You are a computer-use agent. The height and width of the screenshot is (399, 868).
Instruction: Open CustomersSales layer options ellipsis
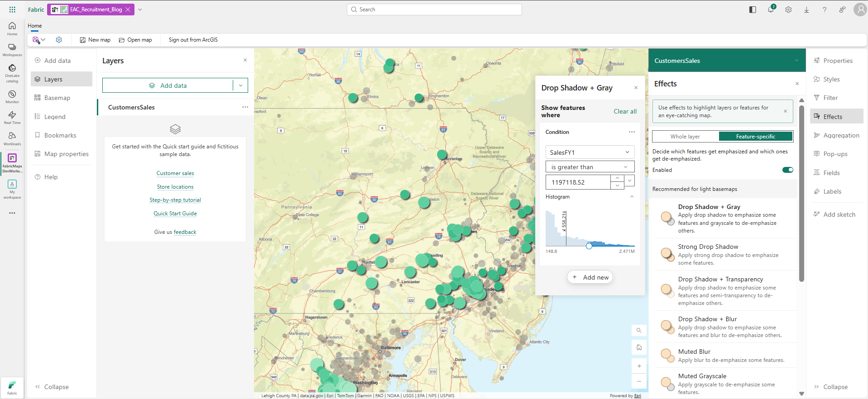point(245,107)
